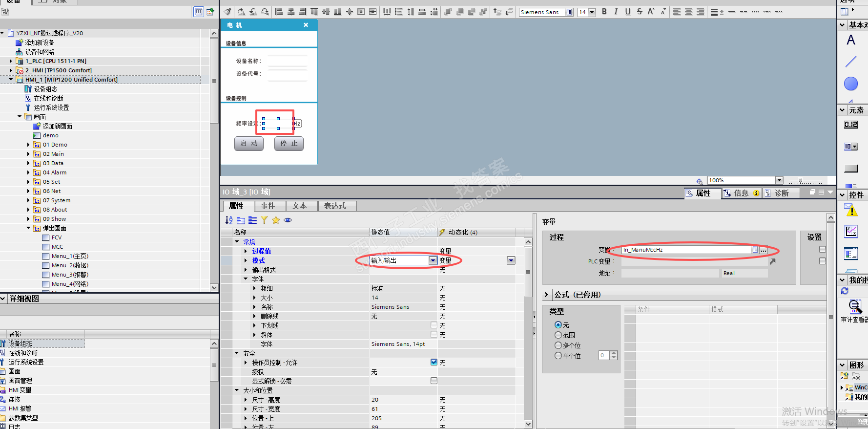The image size is (868, 429).
Task: Toggle Bold text formatting
Action: coord(604,12)
